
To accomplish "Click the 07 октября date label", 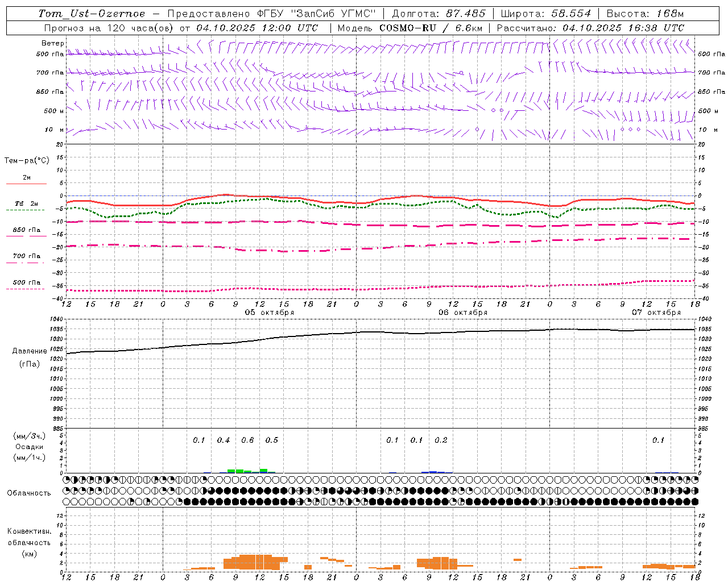I will point(656,313).
